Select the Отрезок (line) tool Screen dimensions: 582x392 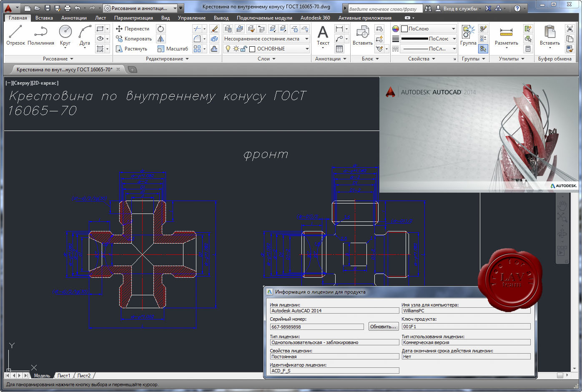click(15, 35)
